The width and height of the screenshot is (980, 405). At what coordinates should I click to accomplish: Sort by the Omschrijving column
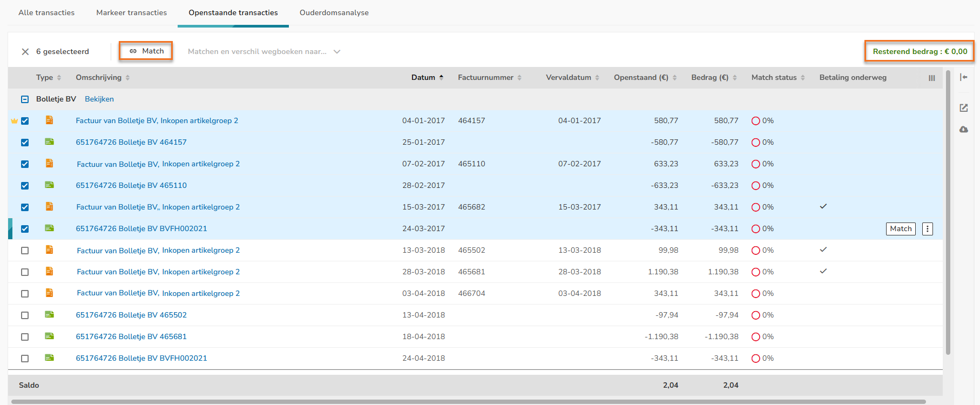click(x=103, y=78)
